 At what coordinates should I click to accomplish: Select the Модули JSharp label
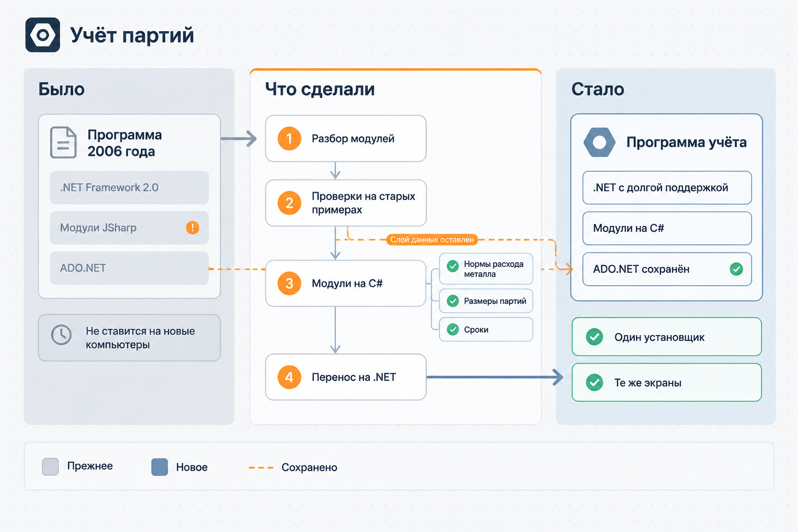pyautogui.click(x=98, y=228)
